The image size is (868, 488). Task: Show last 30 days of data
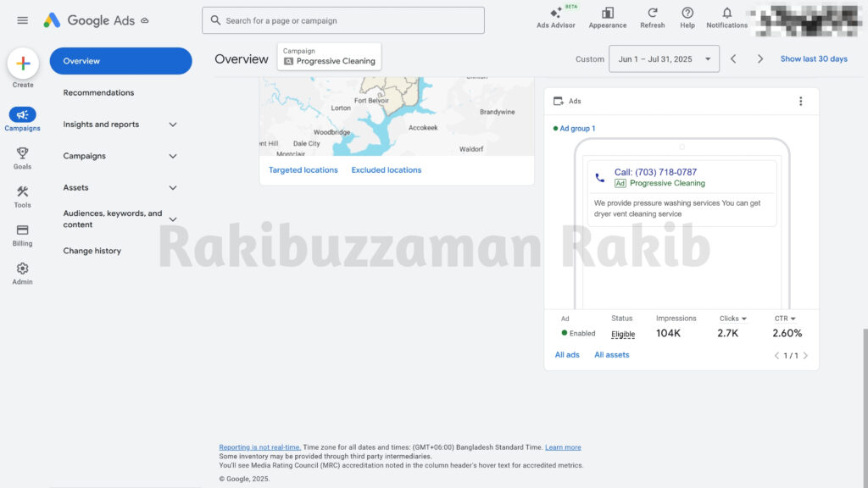point(815,58)
